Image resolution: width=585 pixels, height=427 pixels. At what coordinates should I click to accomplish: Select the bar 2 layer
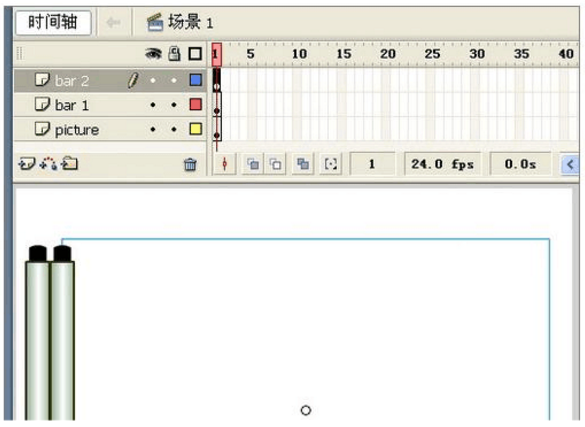110,80
